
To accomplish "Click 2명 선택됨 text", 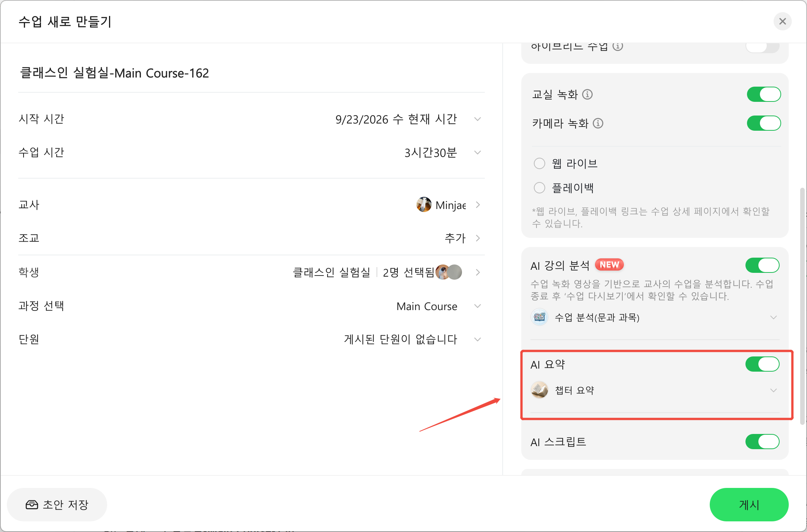I will (408, 272).
